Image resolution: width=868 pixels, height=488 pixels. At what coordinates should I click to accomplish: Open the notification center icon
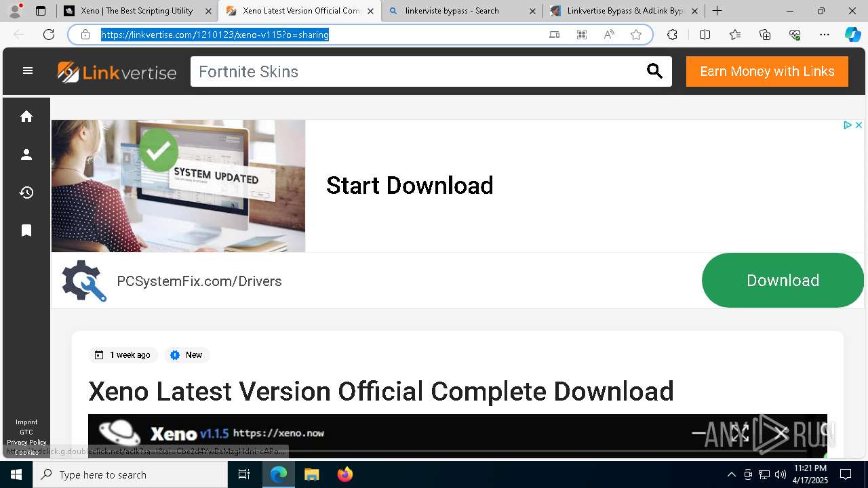[x=846, y=474]
